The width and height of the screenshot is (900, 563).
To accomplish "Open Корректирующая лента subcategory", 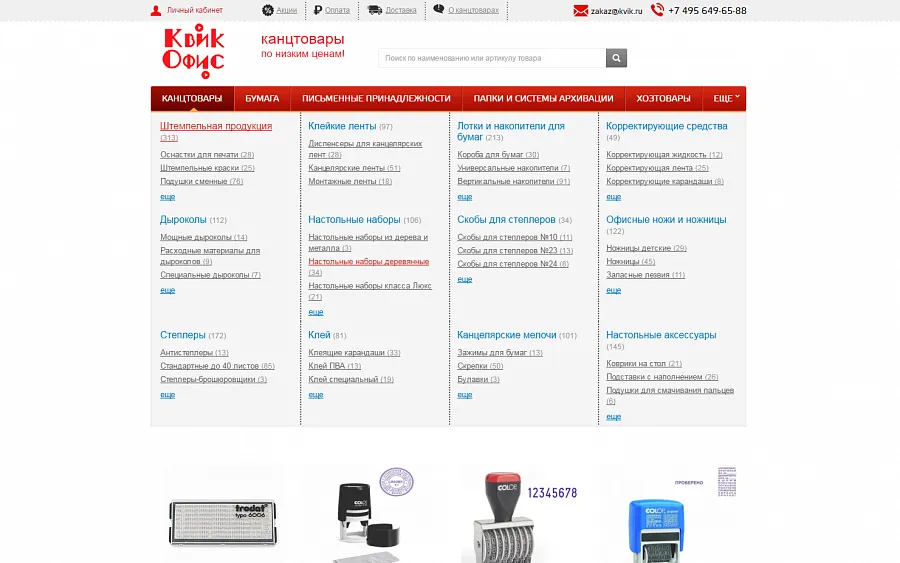I will pyautogui.click(x=657, y=168).
